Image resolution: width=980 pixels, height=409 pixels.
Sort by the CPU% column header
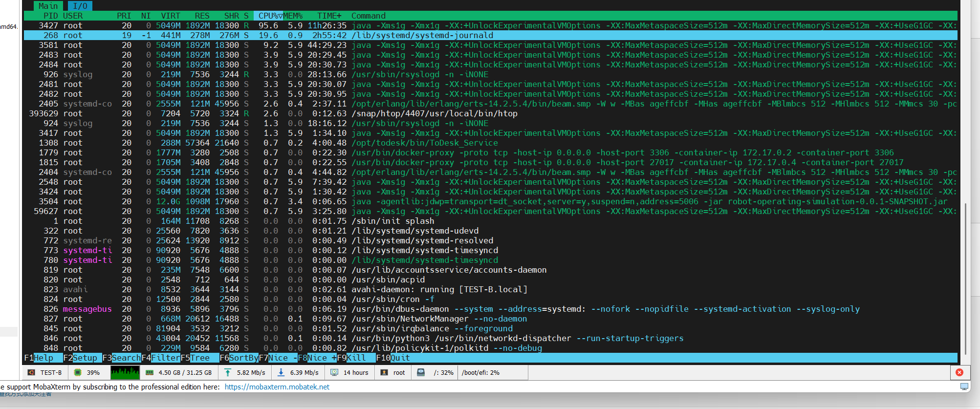coord(268,16)
